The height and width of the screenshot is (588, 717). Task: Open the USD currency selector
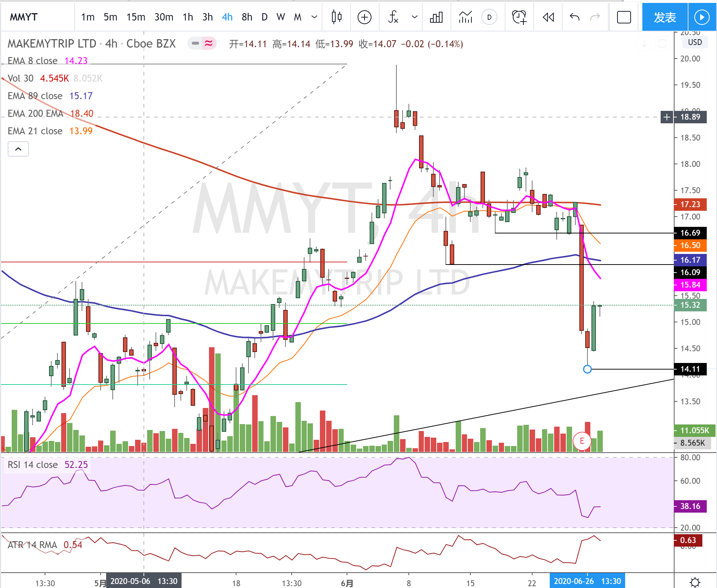tap(695, 42)
